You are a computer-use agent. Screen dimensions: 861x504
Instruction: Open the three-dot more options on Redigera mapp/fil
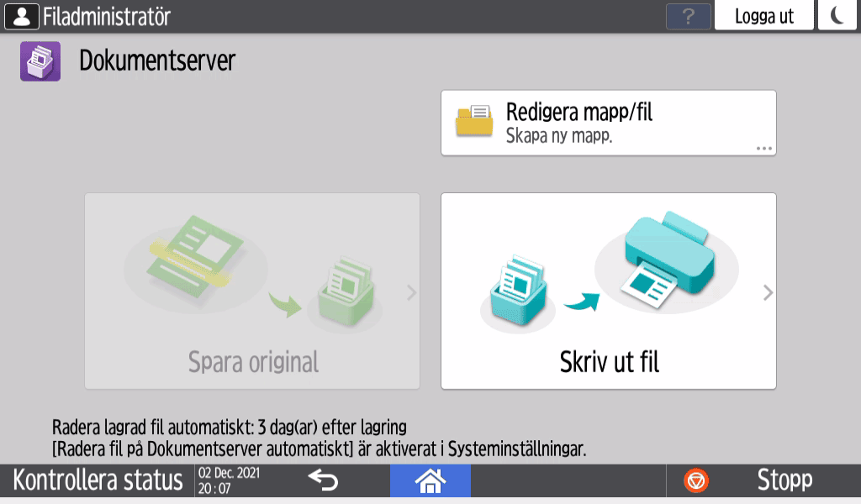763,149
